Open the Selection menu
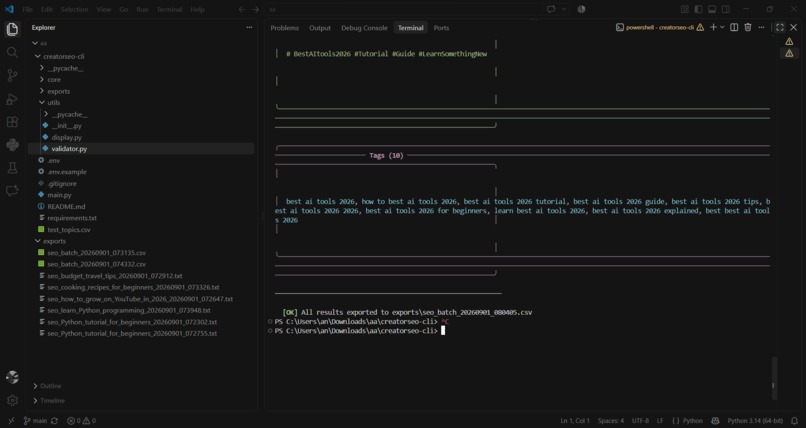The image size is (806, 428). (x=74, y=9)
